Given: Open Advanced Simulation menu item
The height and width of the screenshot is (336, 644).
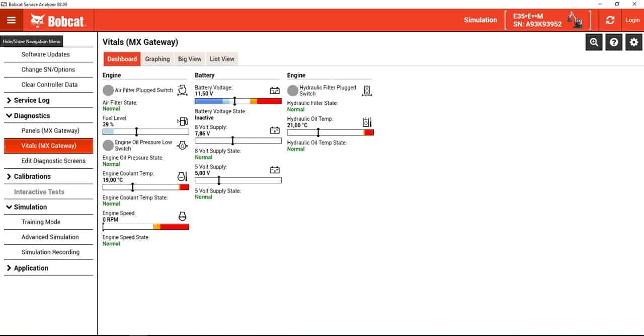Looking at the screenshot, I should [x=49, y=237].
